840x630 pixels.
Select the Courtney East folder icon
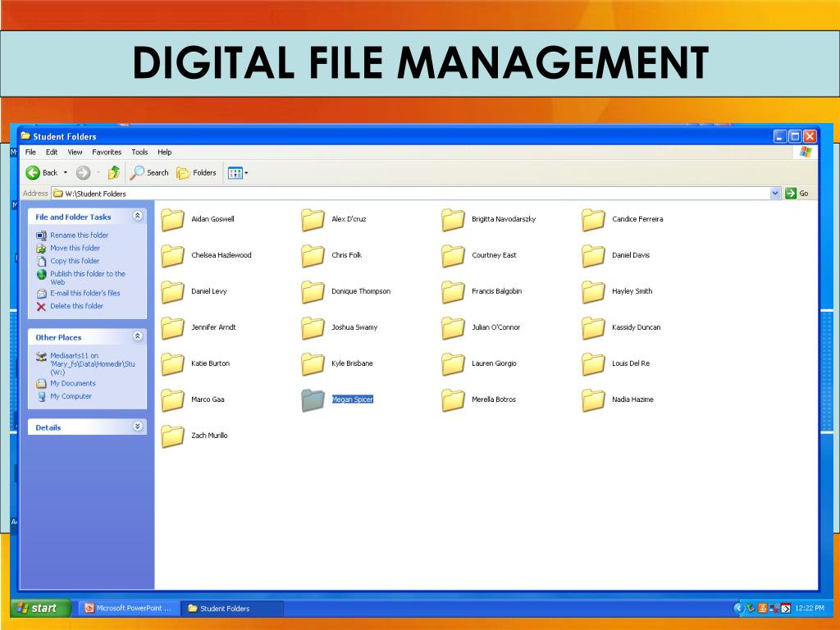tap(453, 256)
